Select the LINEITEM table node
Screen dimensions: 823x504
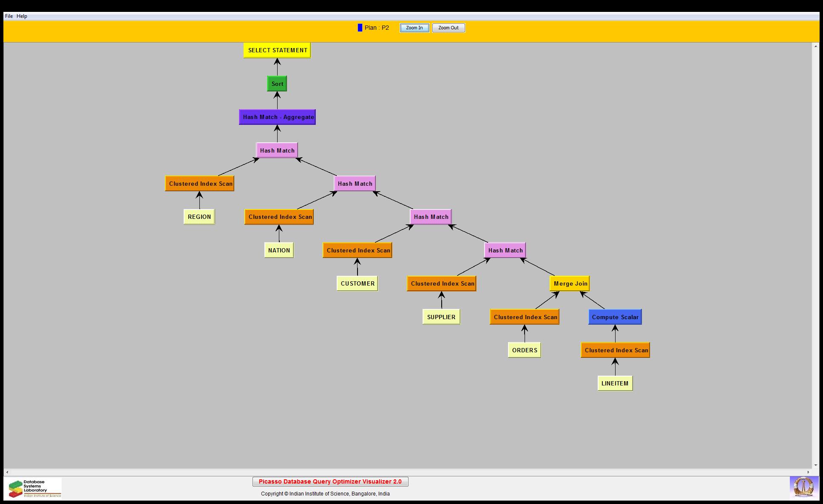(615, 383)
